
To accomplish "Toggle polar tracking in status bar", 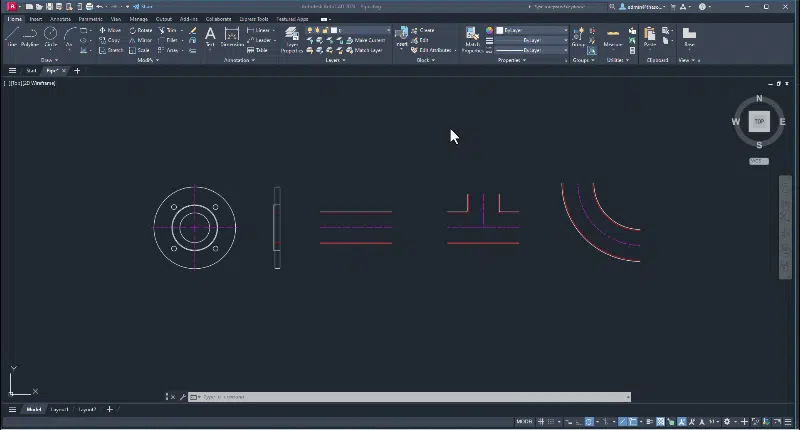I will tap(588, 422).
